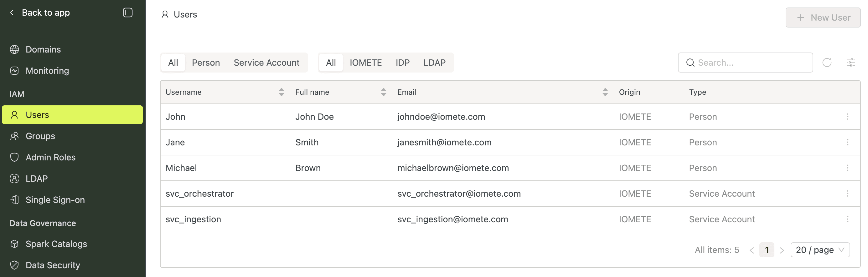This screenshot has height=277, width=868.
Task: Open table column settings icon
Action: (850, 63)
